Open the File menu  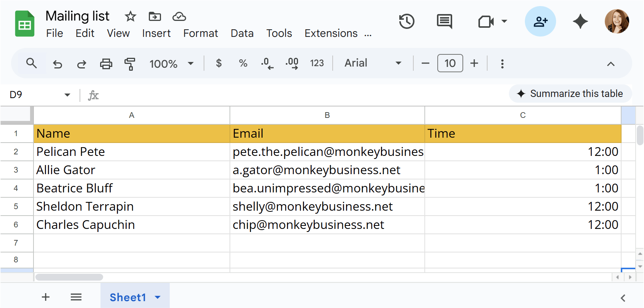pyautogui.click(x=54, y=33)
